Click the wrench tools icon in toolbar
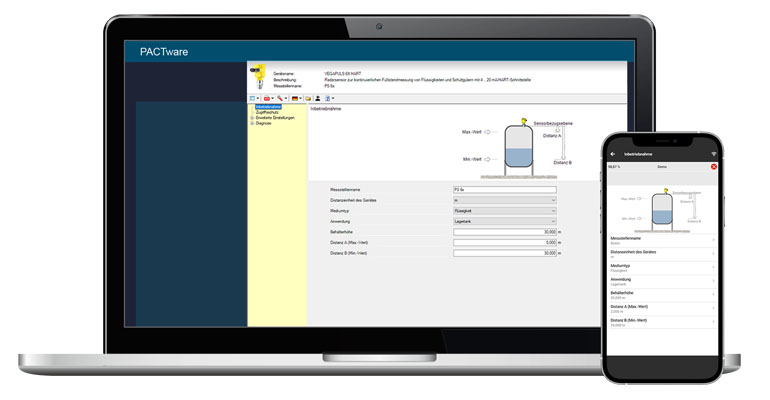 click(280, 98)
